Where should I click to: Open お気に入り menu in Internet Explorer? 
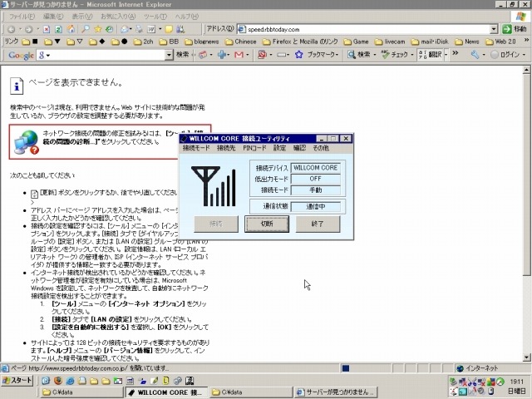118,17
